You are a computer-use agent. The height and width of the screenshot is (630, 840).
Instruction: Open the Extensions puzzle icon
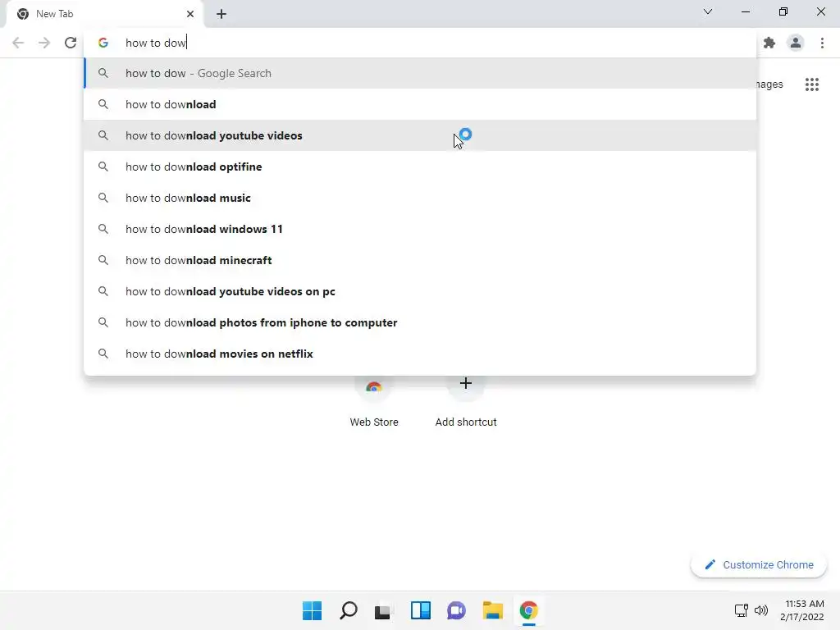pyautogui.click(x=769, y=43)
